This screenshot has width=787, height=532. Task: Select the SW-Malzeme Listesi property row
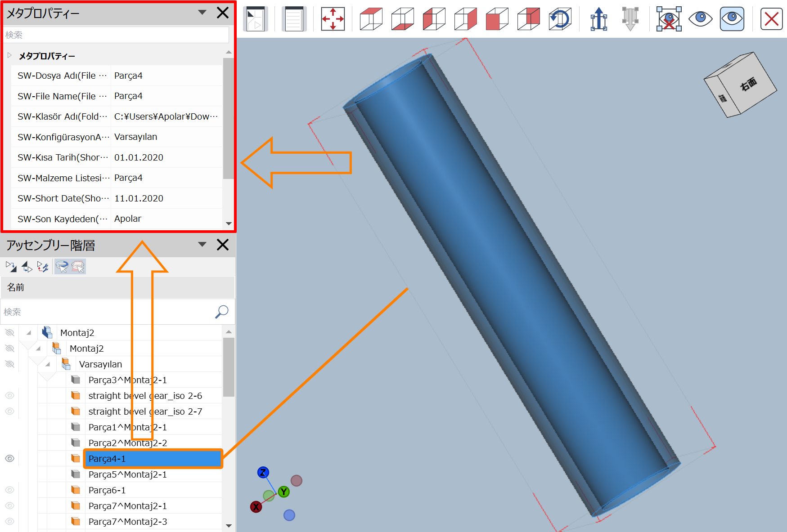tap(117, 178)
